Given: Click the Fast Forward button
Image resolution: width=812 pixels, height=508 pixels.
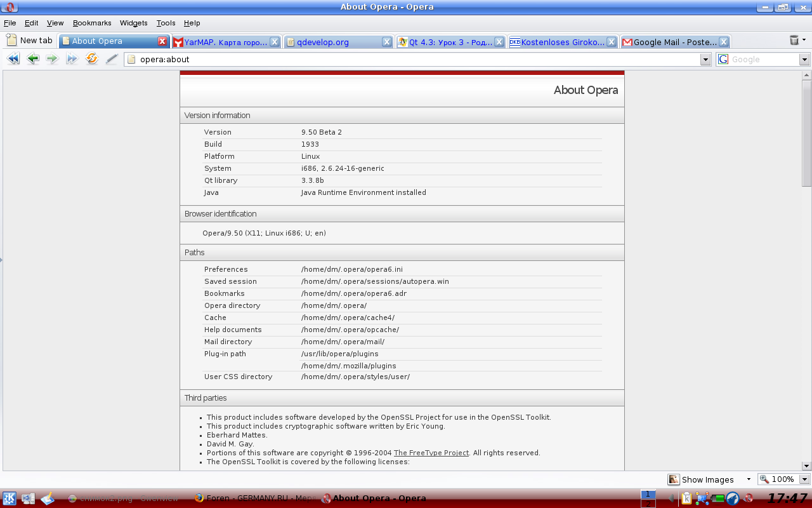Looking at the screenshot, I should click(72, 59).
